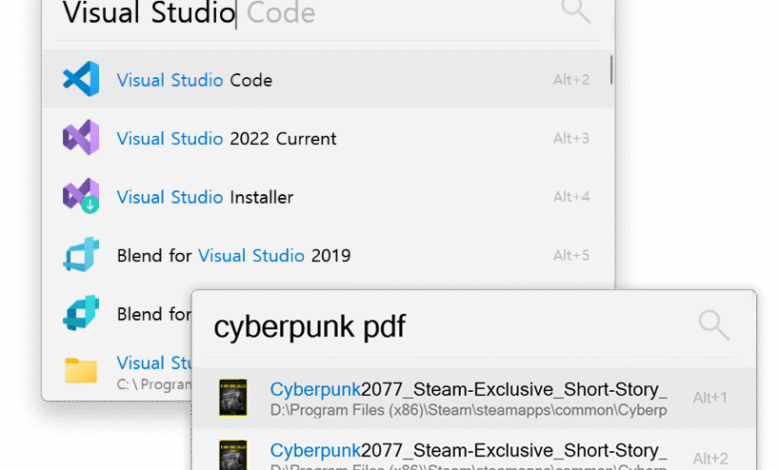780x470 pixels.
Task: Click the magnifier icon beside cyberpunk pdf query
Action: tap(713, 324)
